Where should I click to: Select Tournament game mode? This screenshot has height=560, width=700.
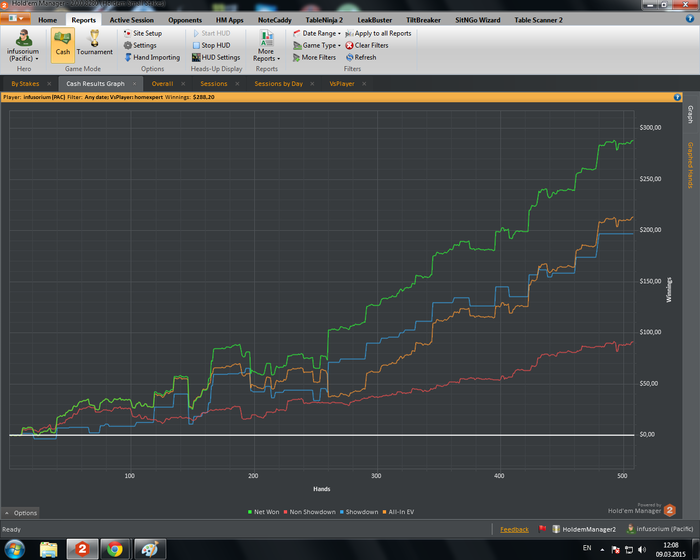click(94, 45)
